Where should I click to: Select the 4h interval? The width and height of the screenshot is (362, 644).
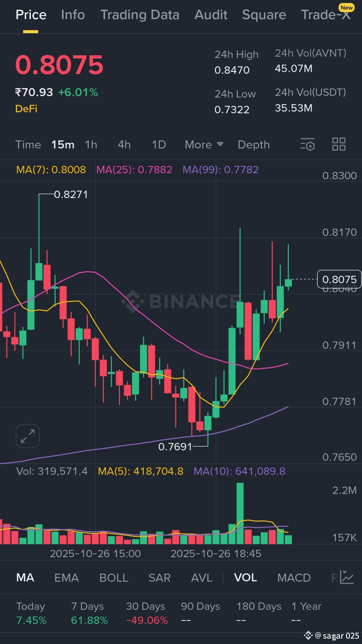[x=124, y=145]
